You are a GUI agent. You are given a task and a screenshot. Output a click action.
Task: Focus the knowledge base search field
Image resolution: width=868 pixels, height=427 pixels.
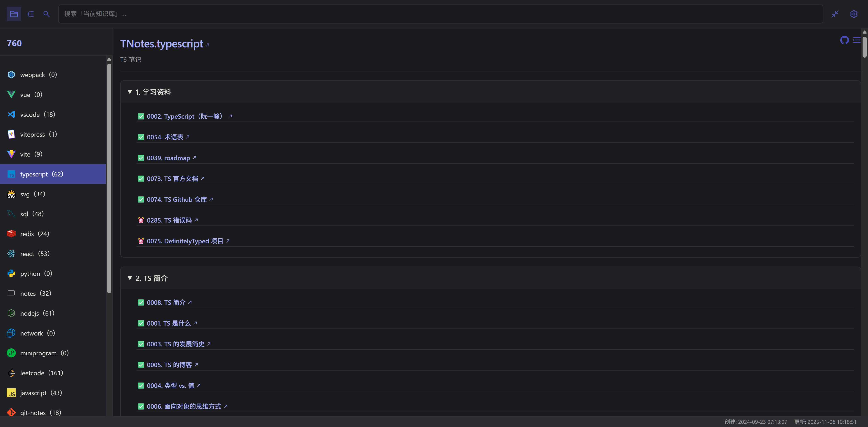point(438,14)
